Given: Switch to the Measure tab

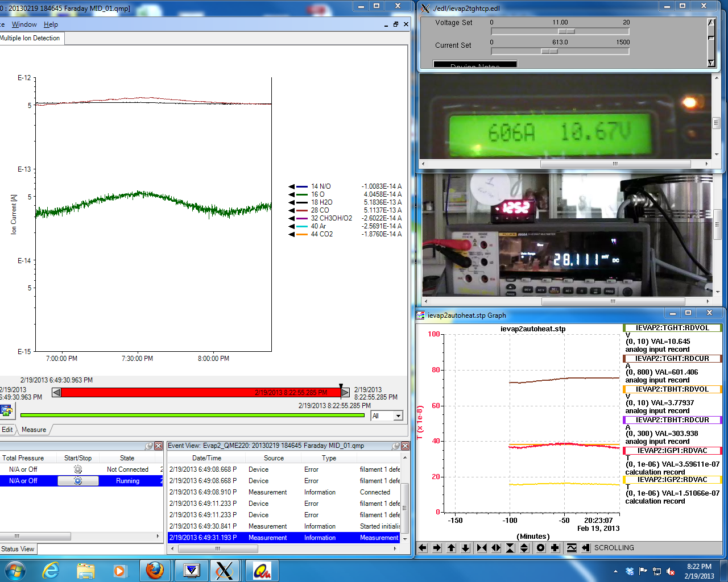Looking at the screenshot, I should point(34,430).
